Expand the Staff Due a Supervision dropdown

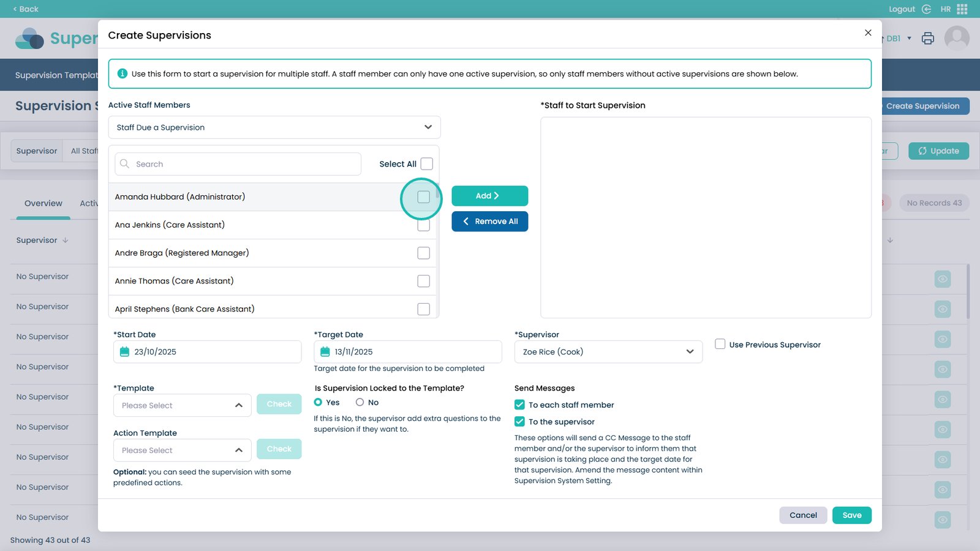tap(274, 127)
